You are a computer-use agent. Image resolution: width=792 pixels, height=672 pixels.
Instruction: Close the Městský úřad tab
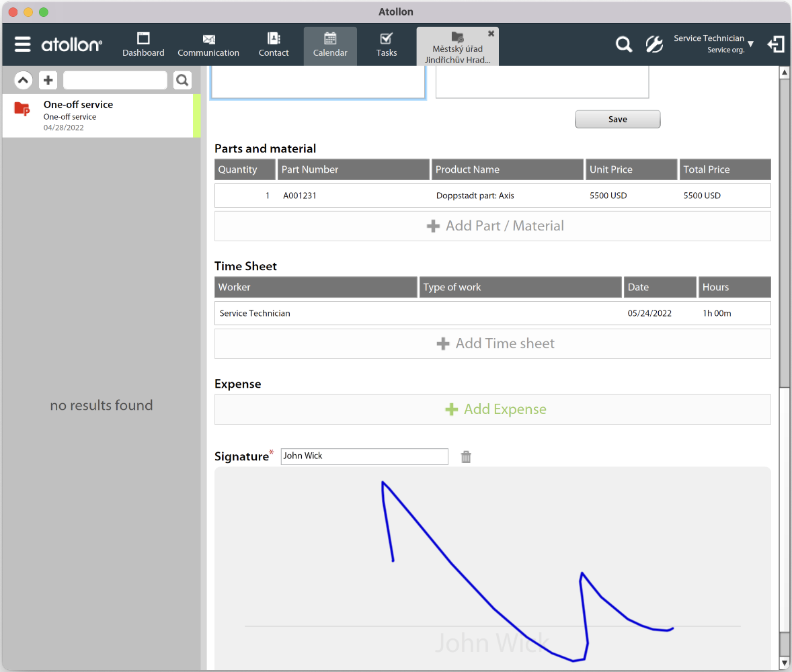491,34
